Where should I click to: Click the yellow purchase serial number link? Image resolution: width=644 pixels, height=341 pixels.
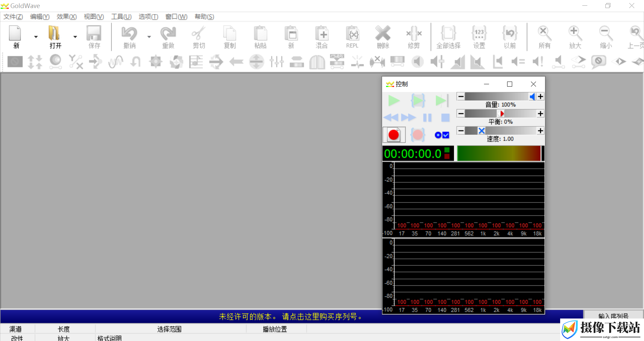(x=290, y=316)
